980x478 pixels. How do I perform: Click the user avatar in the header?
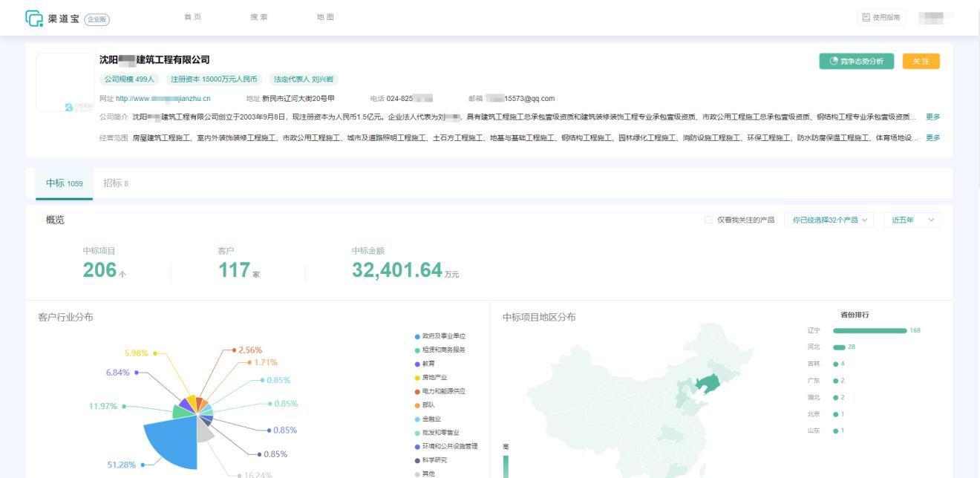coord(935,18)
